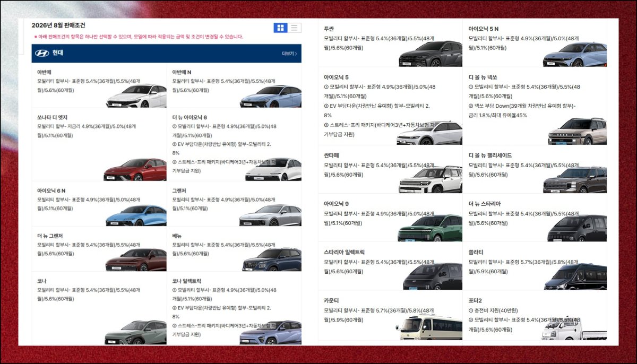Select the 디 올 뉴 팰리세이드 image
Screen dimensions: 637x364
[x=575, y=180]
